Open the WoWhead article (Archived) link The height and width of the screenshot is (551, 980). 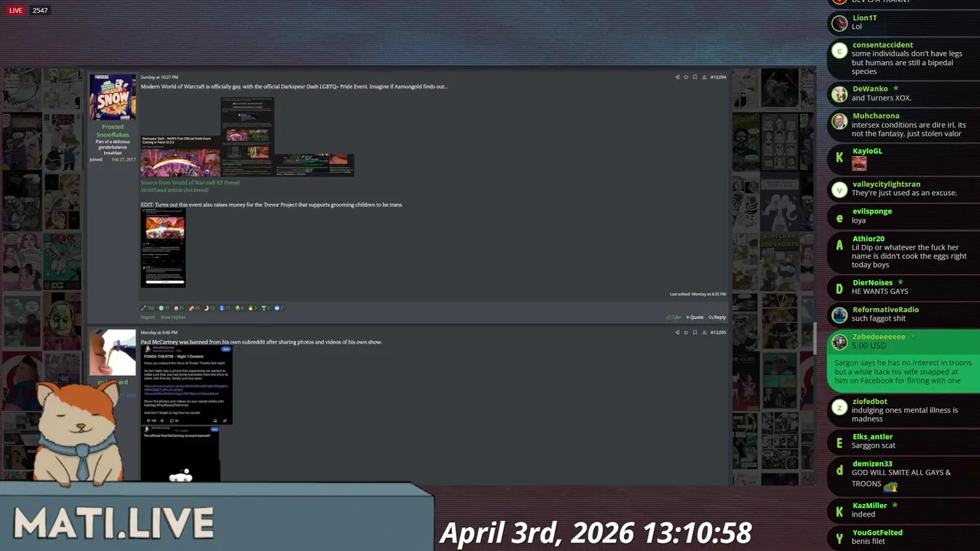point(175,190)
